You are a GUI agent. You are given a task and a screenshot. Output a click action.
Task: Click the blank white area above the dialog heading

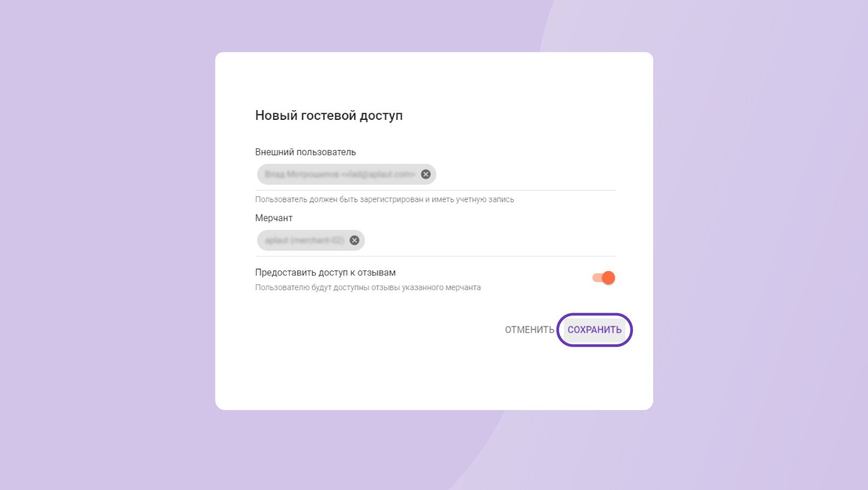pyautogui.click(x=433, y=79)
